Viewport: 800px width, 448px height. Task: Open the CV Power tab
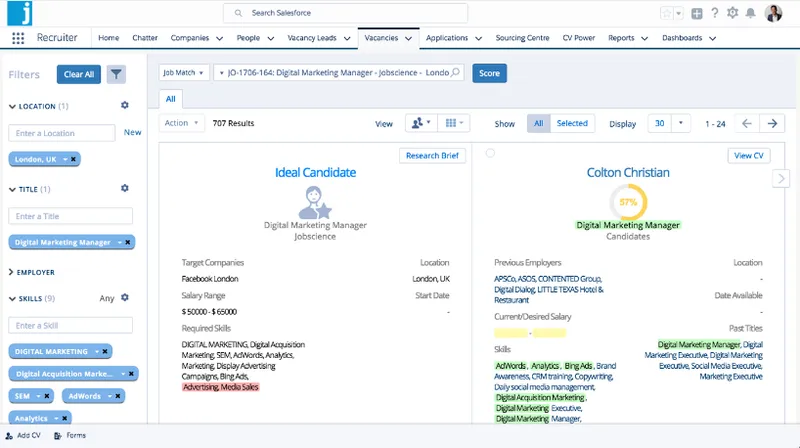tap(579, 38)
